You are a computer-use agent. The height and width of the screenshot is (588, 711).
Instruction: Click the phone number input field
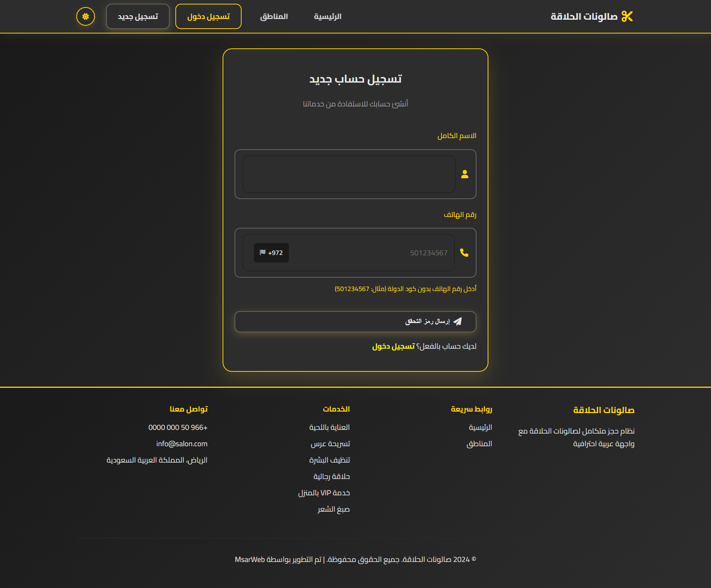coord(372,253)
